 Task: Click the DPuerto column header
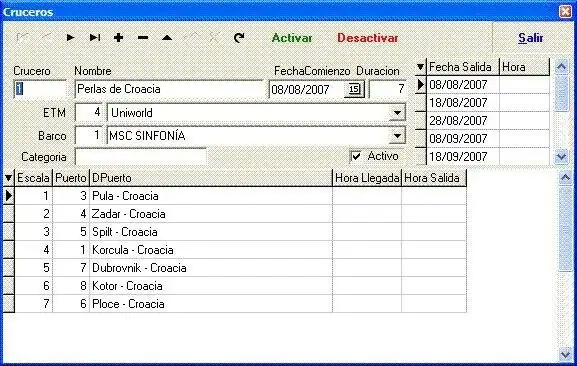[x=211, y=178]
